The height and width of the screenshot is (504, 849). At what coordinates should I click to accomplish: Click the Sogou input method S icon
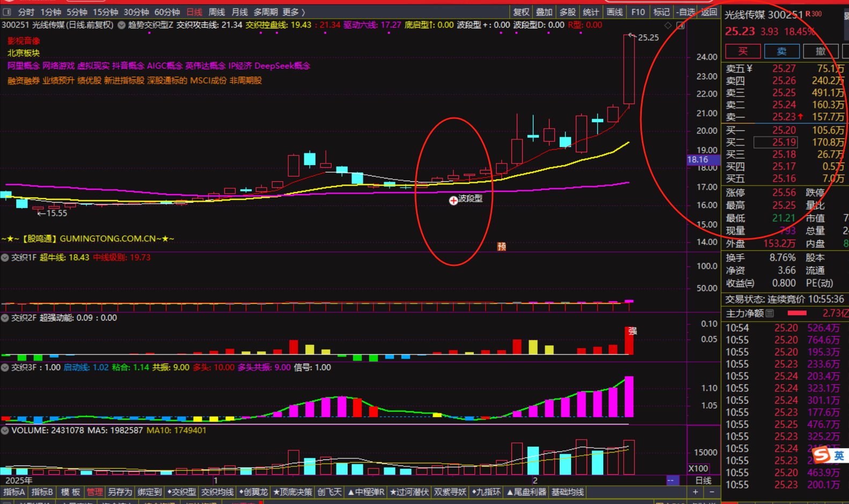pyautogui.click(x=821, y=455)
